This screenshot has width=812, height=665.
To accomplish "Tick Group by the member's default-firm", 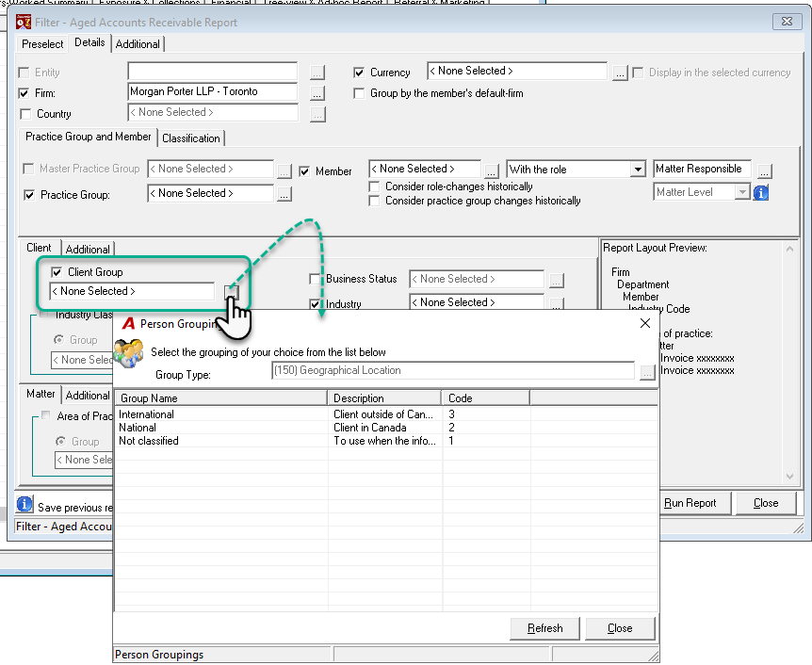I will pos(359,93).
